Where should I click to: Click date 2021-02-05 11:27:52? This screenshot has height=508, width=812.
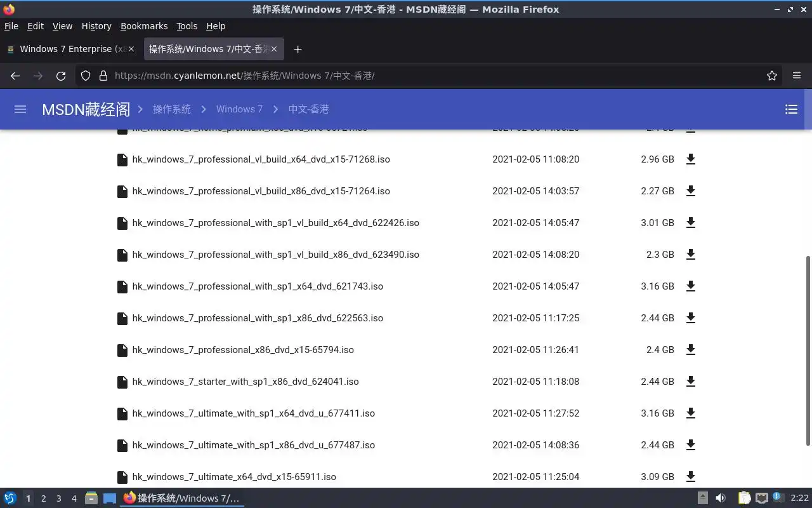tap(535, 413)
